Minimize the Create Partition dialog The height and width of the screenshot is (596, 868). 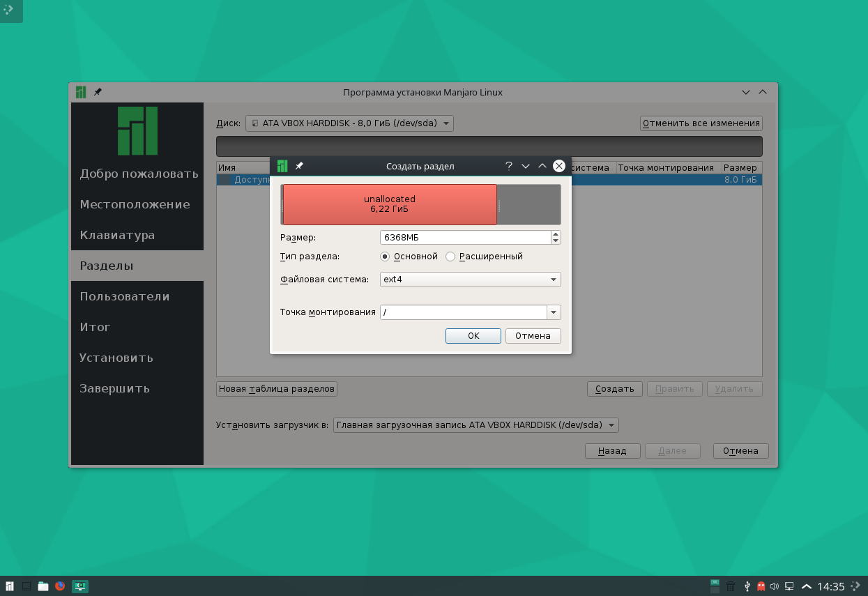coord(526,166)
